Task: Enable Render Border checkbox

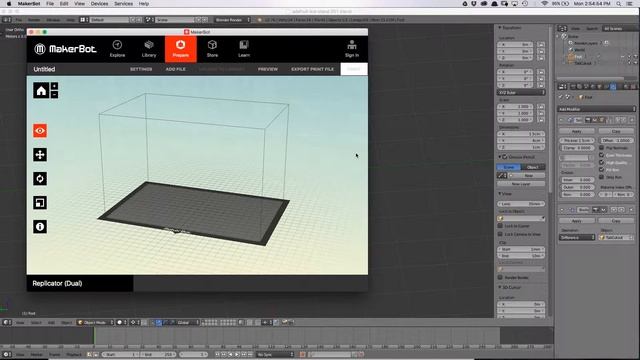Action: 500,277
